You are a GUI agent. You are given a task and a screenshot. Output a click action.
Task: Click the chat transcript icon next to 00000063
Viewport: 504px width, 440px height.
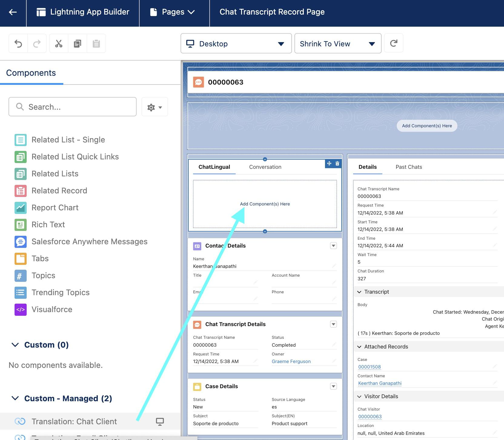(198, 82)
